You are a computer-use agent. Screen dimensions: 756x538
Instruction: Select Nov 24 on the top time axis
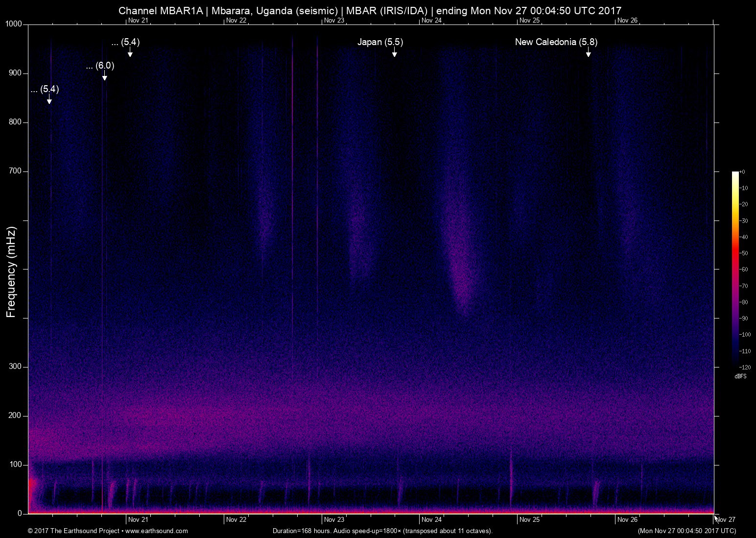(431, 21)
